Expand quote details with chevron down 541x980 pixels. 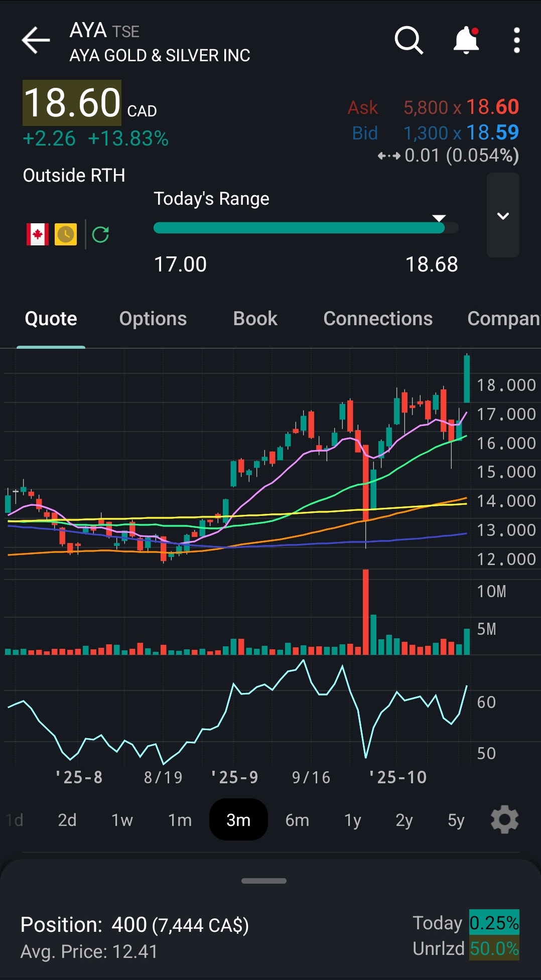pyautogui.click(x=503, y=216)
